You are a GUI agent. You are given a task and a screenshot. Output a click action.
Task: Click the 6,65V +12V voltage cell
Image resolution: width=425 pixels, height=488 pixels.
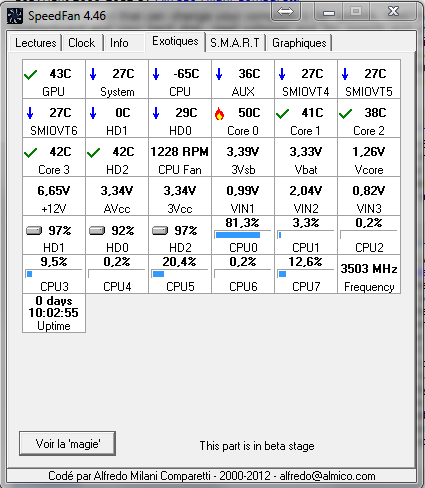(54, 196)
